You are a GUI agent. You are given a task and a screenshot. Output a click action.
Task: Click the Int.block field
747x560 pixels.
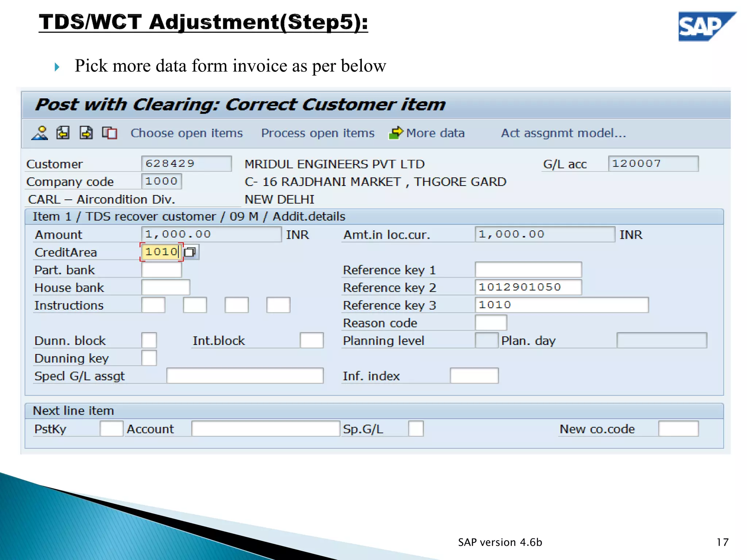pyautogui.click(x=312, y=341)
